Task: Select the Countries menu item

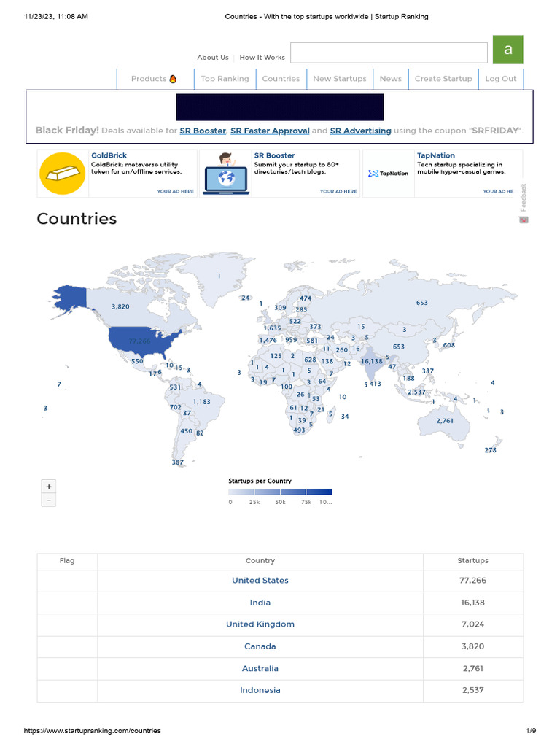Action: [281, 79]
